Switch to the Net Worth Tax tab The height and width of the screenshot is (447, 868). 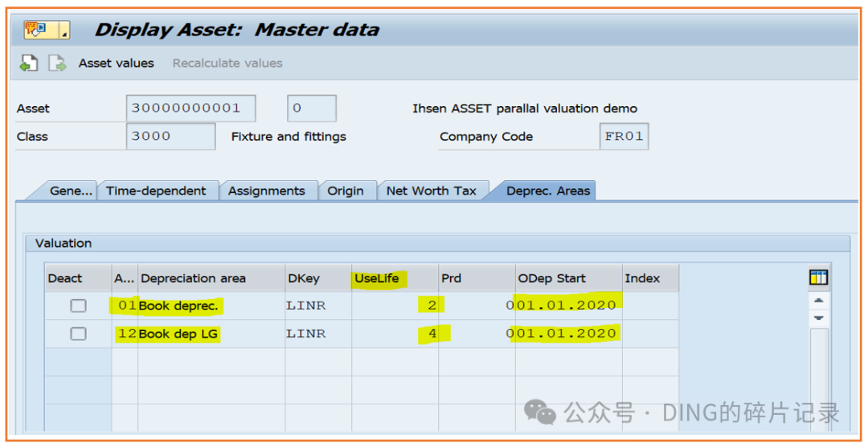click(x=432, y=191)
